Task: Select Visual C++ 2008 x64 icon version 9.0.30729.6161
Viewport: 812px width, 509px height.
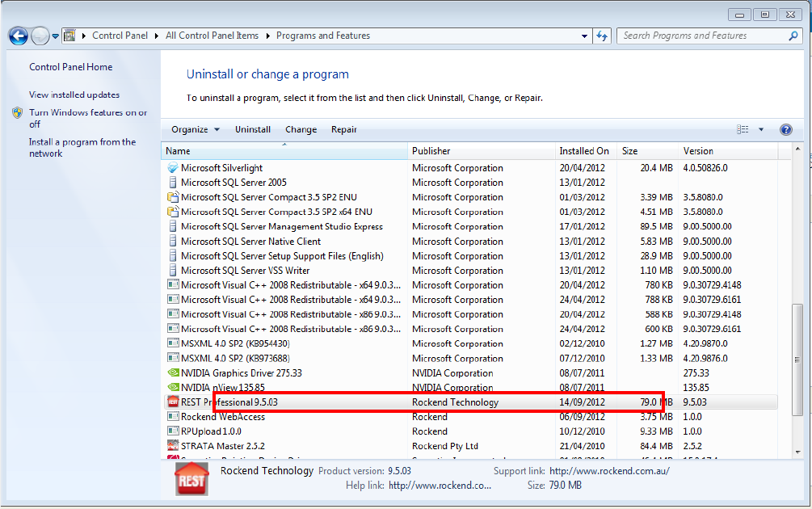Action: point(173,299)
